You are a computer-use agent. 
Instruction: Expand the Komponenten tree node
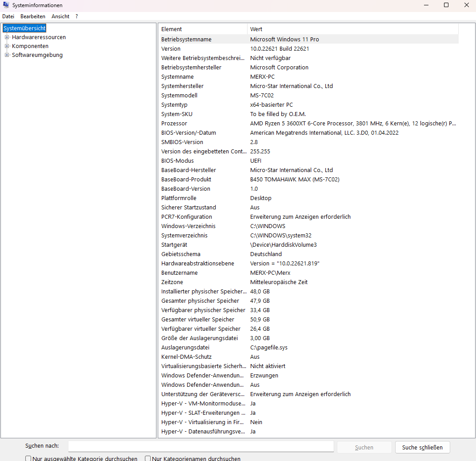(7, 46)
